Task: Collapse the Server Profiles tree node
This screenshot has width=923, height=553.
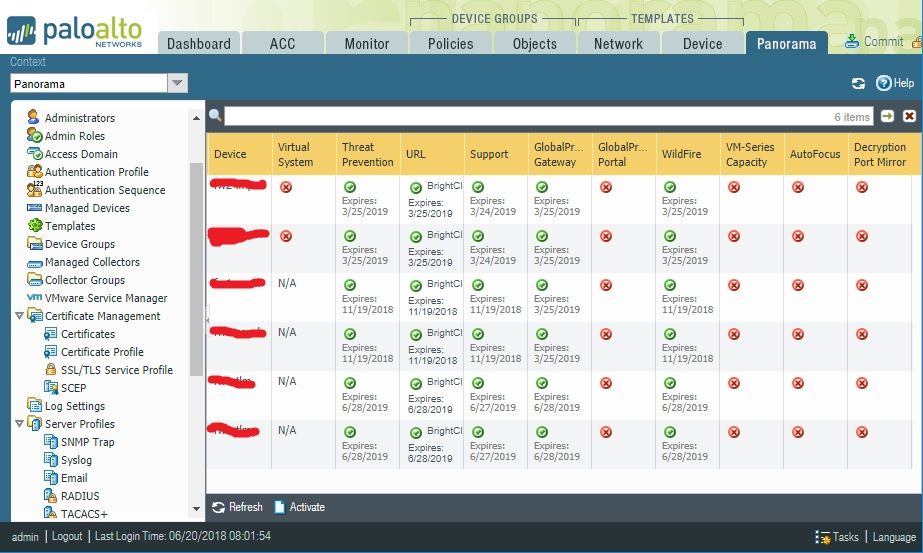Action: 19,423
